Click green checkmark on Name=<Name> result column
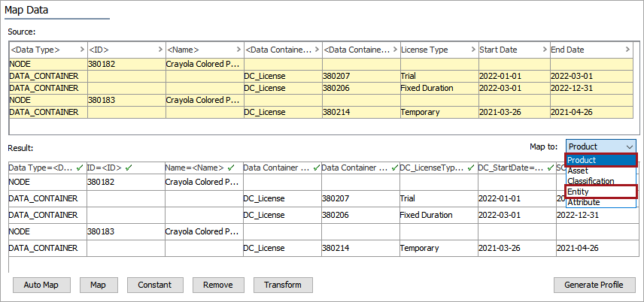Screen dimensions: 644x302 pos(231,168)
